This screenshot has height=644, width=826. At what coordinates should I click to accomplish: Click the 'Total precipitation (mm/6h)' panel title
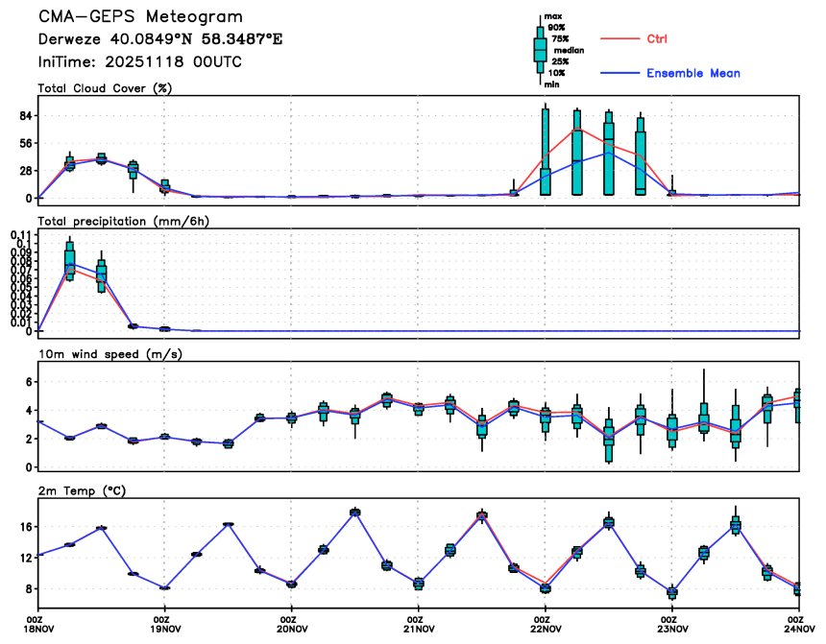pos(123,221)
